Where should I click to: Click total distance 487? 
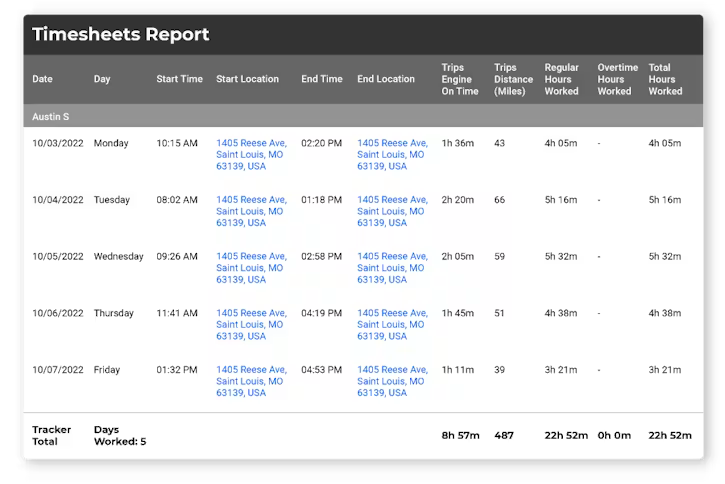[x=504, y=435]
